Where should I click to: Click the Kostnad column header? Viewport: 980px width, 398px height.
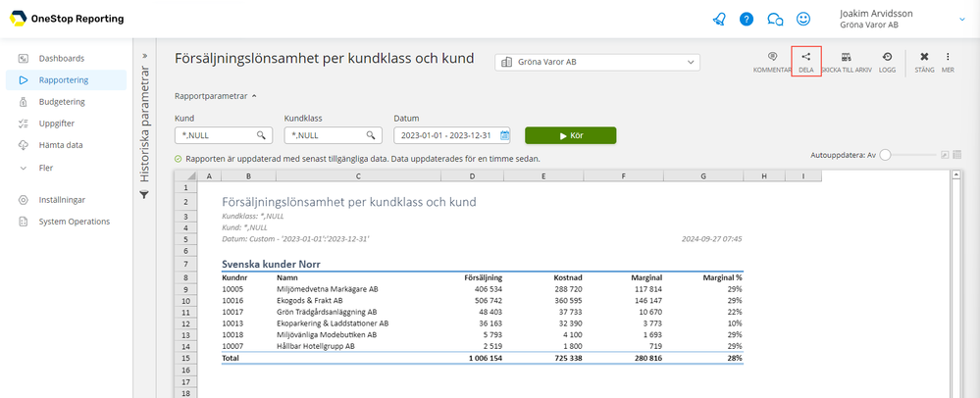coord(568,278)
